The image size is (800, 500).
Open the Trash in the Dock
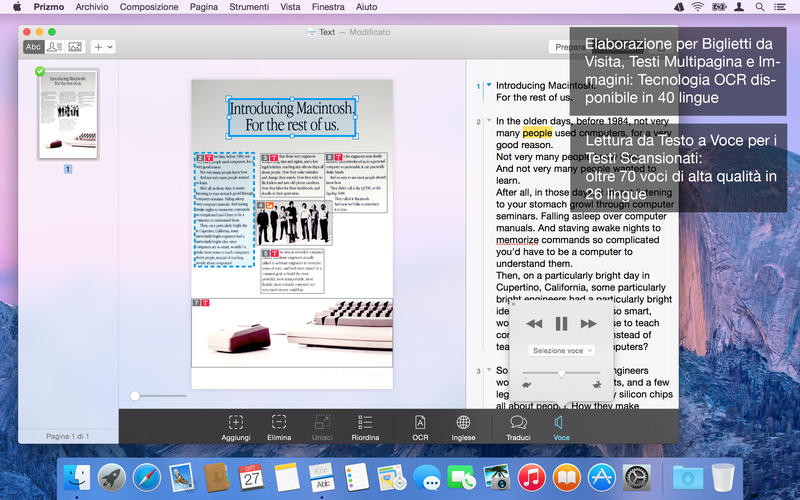pos(723,479)
